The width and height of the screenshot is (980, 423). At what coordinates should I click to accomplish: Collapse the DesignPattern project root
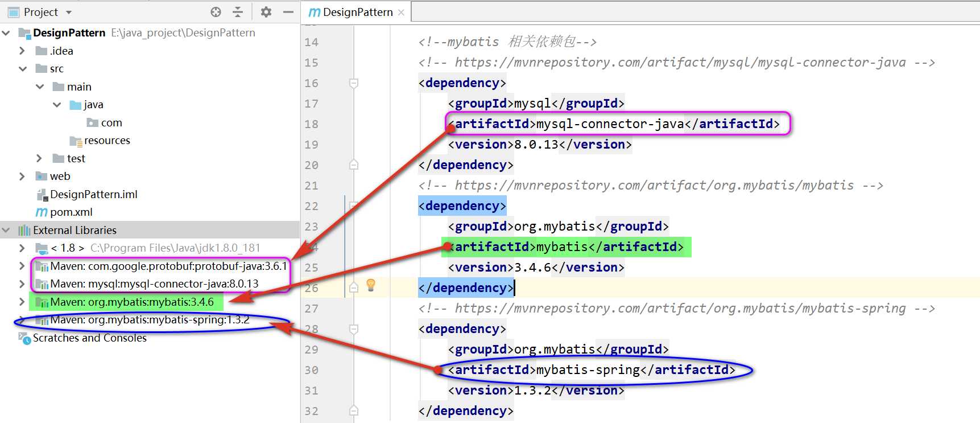[6, 33]
